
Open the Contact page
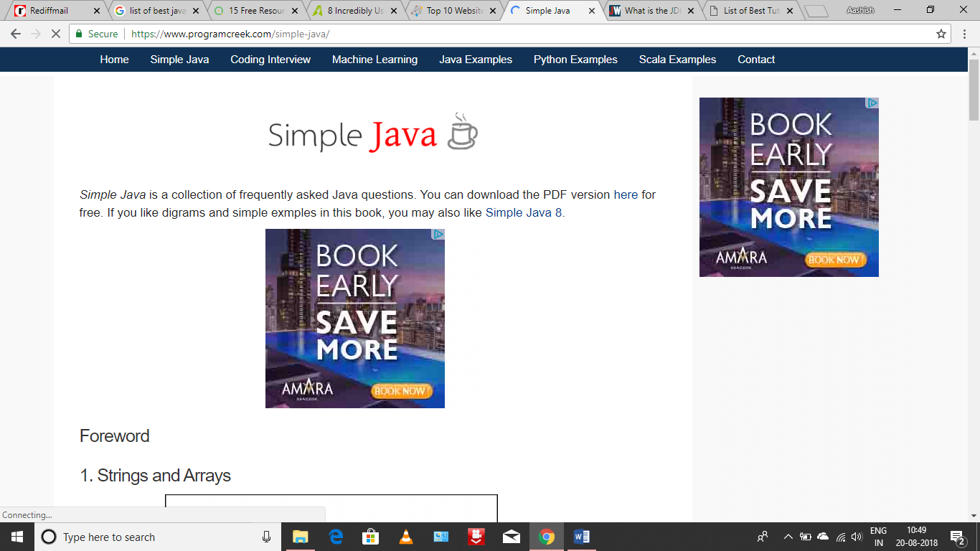(756, 60)
